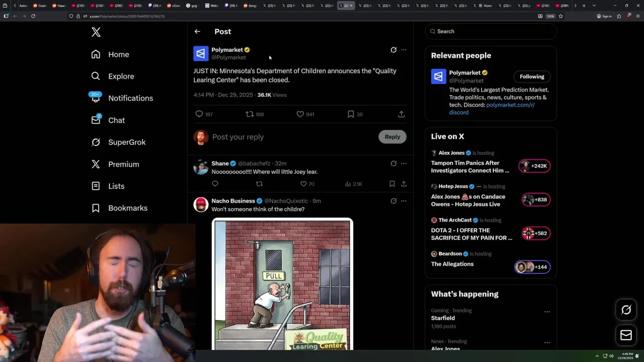The image size is (644, 362).
Task: Open a new browser tab
Action: [584, 6]
